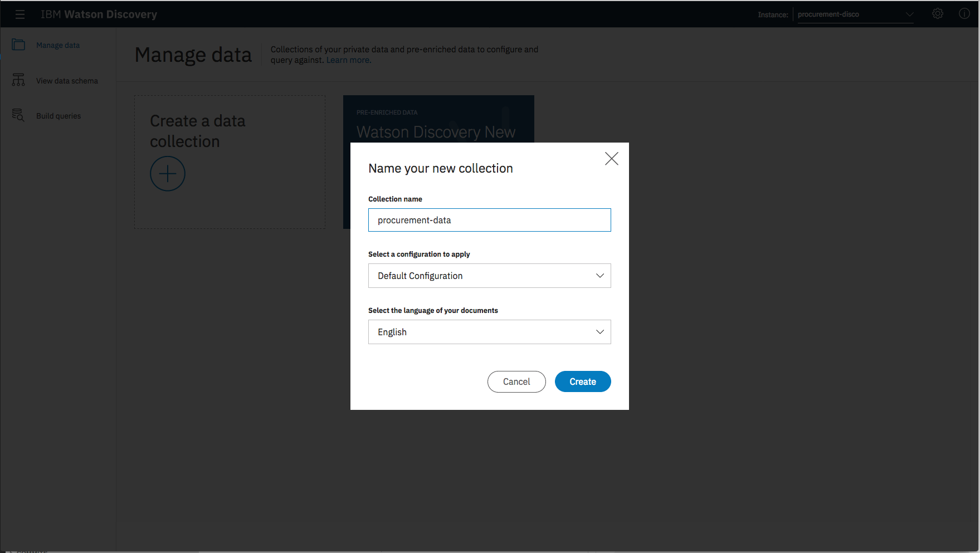Click the Cancel button
The height and width of the screenshot is (553, 980).
pyautogui.click(x=516, y=381)
